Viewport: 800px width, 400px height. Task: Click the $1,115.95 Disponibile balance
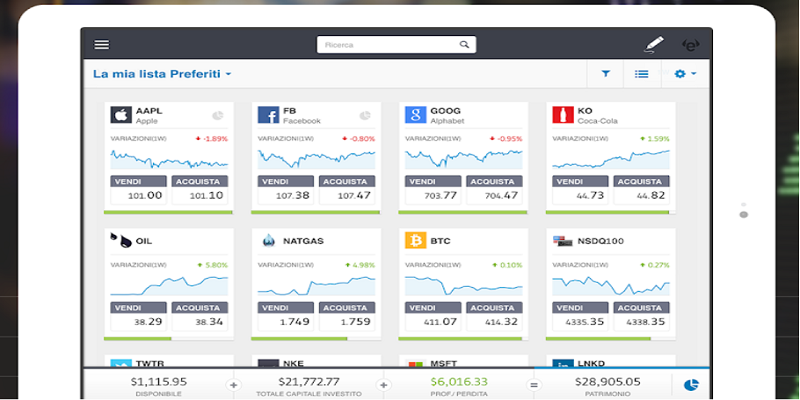[x=159, y=386]
